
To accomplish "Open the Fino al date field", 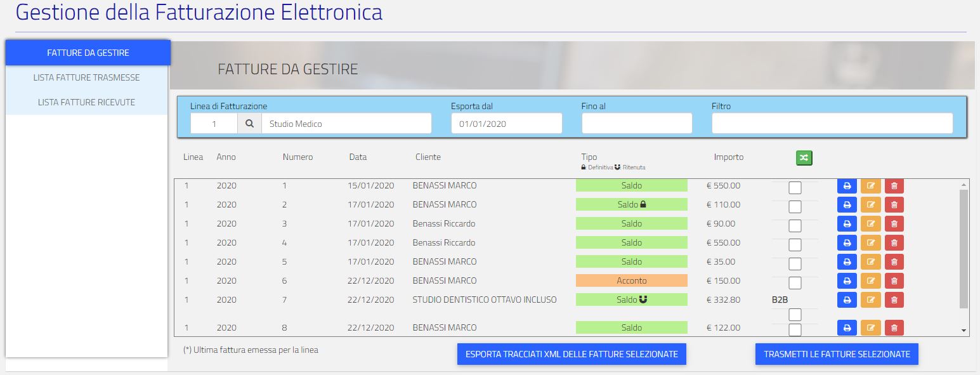I will (636, 122).
